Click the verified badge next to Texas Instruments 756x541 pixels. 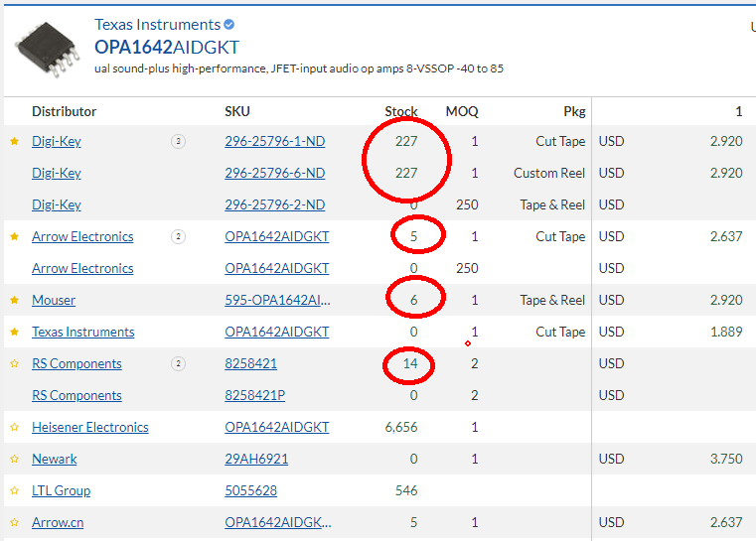click(229, 24)
